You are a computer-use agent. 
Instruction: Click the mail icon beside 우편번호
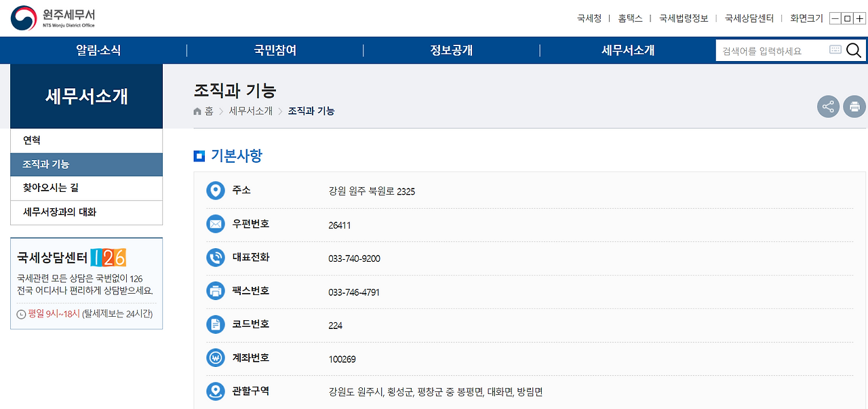click(x=216, y=224)
